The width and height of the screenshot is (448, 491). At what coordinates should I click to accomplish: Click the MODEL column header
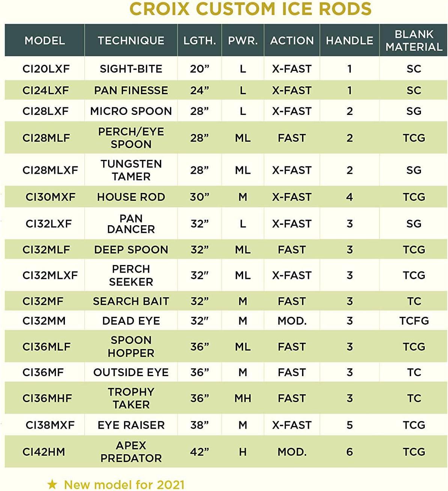point(45,41)
